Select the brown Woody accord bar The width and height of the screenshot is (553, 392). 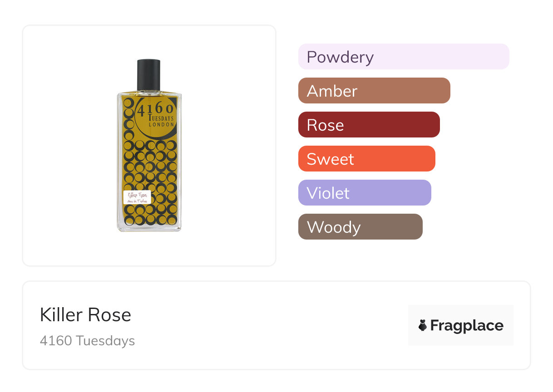360,227
